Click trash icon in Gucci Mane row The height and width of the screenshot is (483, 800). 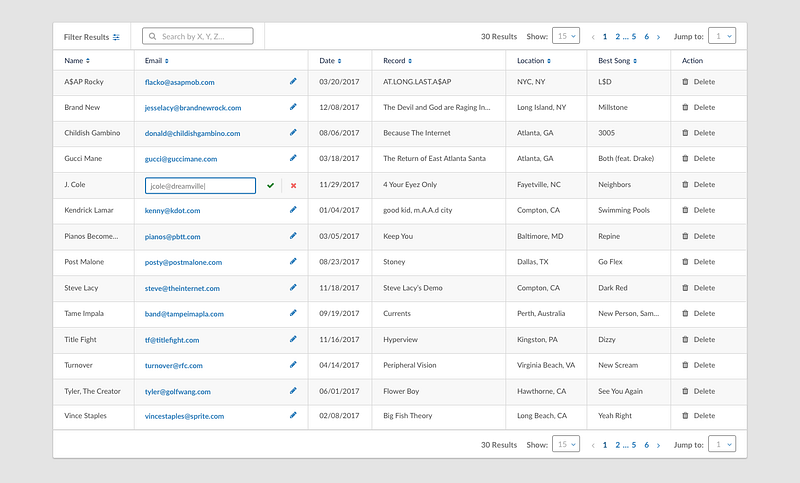pyautogui.click(x=685, y=158)
